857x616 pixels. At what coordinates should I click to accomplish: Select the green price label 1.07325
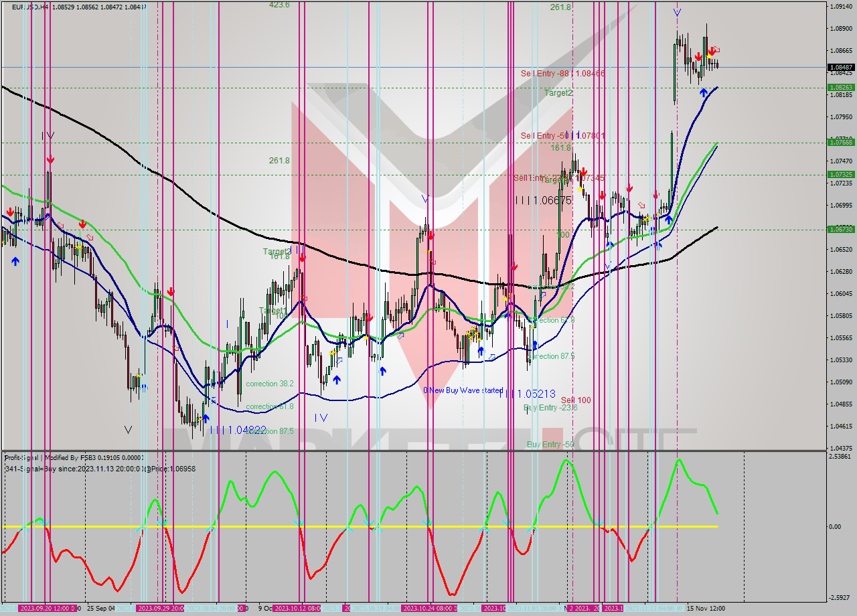pyautogui.click(x=841, y=174)
